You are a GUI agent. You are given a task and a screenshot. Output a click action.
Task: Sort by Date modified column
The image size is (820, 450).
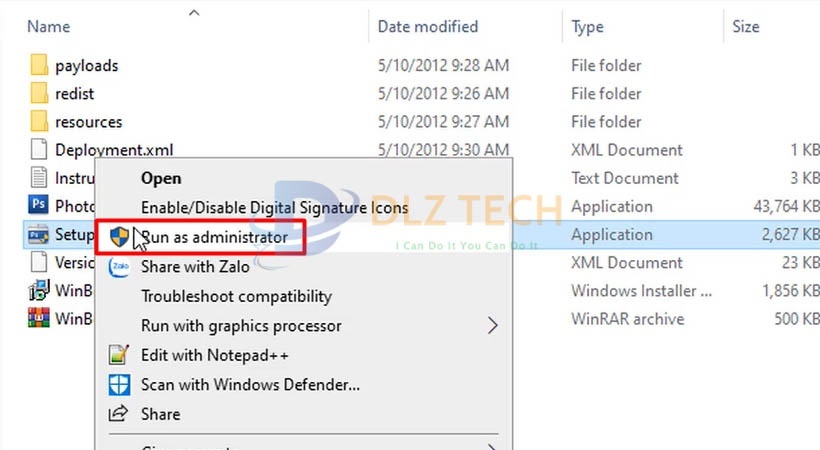(x=428, y=27)
